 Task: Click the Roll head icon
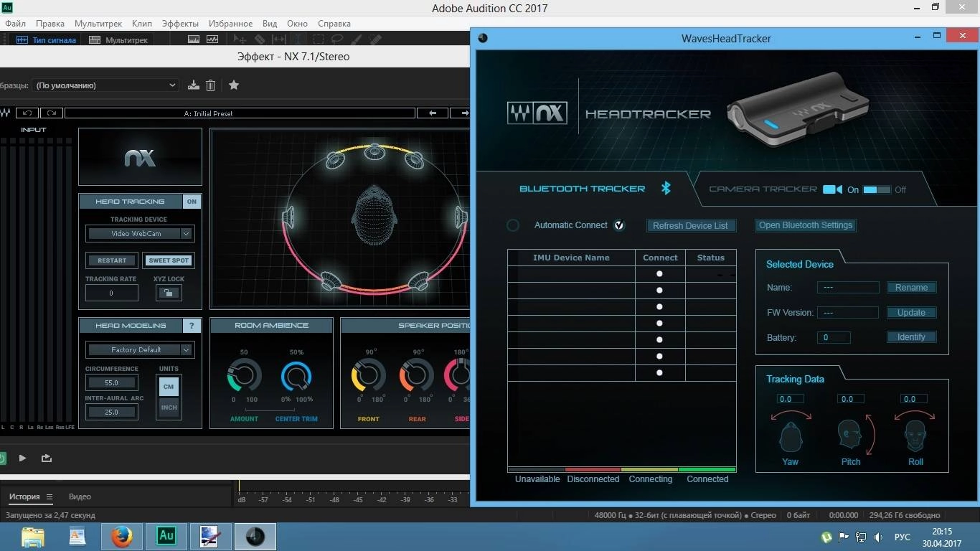point(915,435)
